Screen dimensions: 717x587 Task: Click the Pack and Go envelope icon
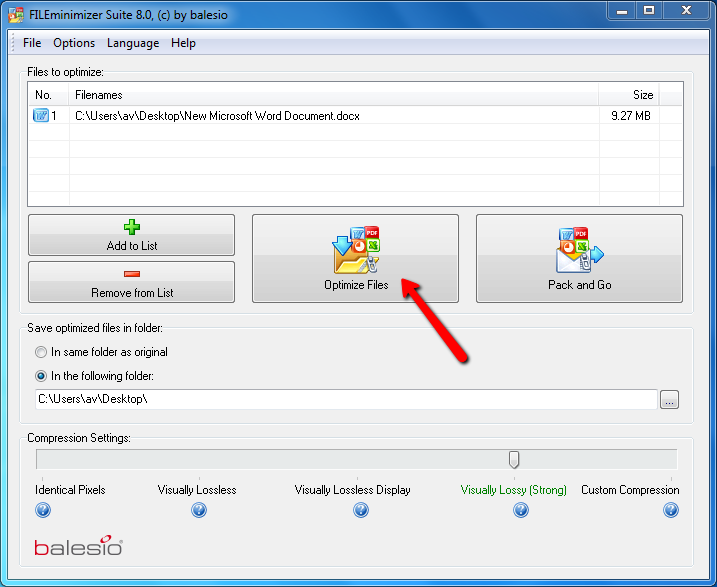coord(580,250)
